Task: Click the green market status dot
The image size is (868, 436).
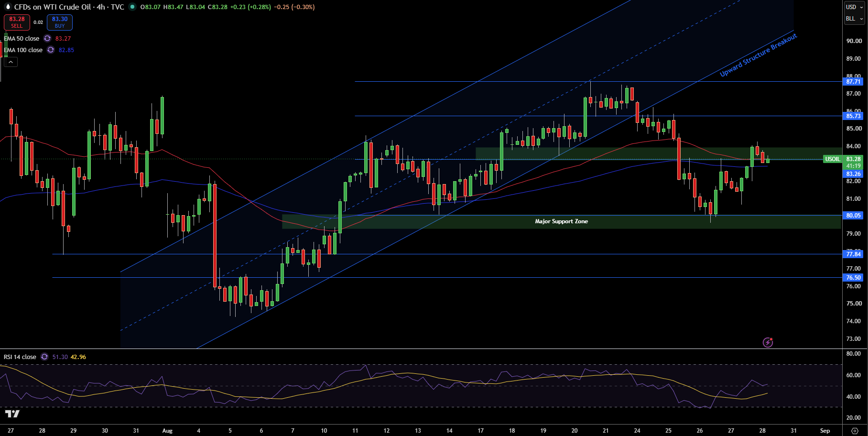Action: 132,7
